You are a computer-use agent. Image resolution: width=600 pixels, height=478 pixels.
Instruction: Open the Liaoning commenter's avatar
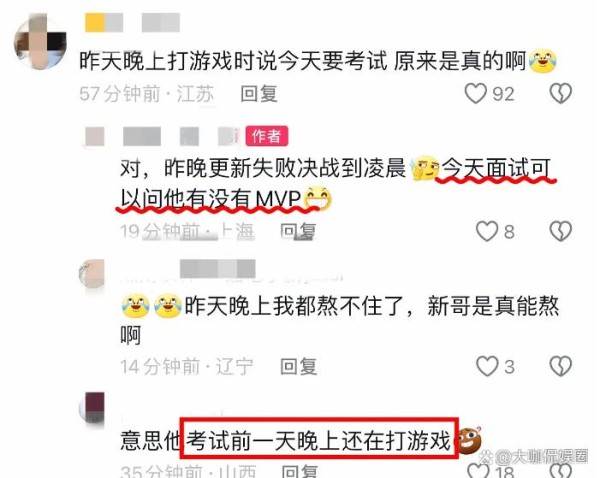91,274
